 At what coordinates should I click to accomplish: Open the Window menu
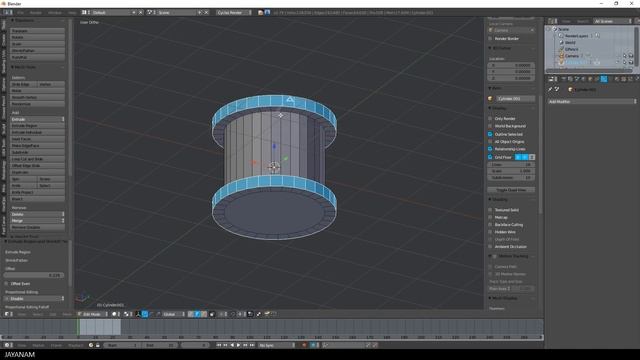coord(55,12)
